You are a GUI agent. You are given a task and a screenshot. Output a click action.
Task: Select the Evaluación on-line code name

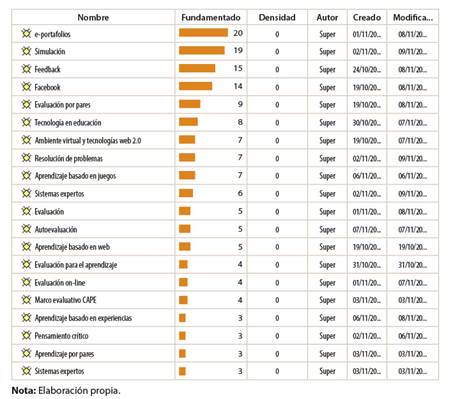(x=60, y=283)
